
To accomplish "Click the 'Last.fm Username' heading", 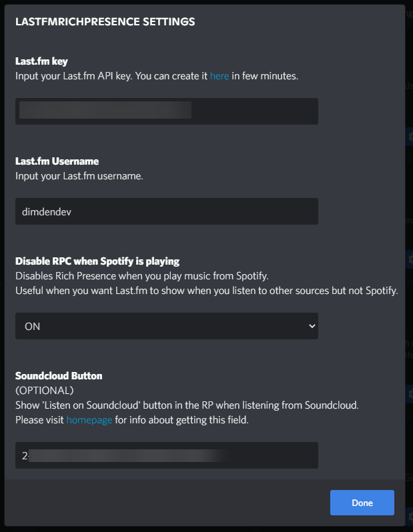I will pos(57,161).
